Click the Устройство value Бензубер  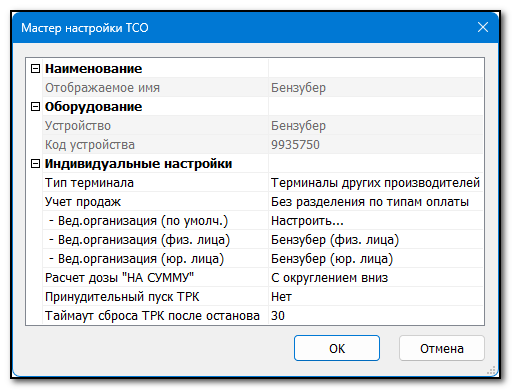pyautogui.click(x=298, y=126)
